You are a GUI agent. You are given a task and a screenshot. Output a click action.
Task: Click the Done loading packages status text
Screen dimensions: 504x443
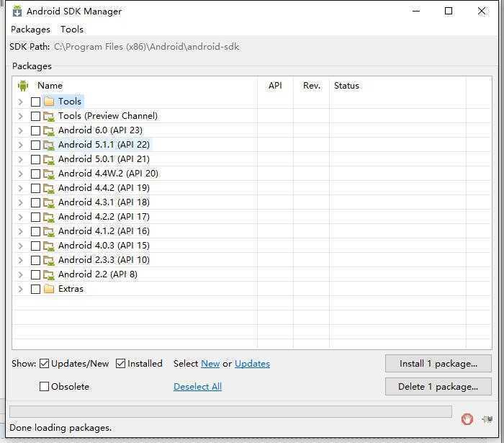(x=60, y=428)
